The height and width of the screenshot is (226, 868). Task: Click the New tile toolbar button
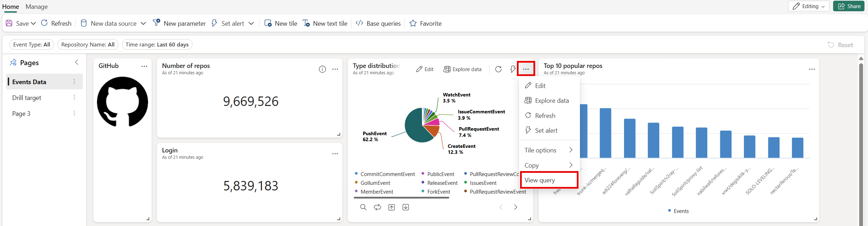click(281, 24)
